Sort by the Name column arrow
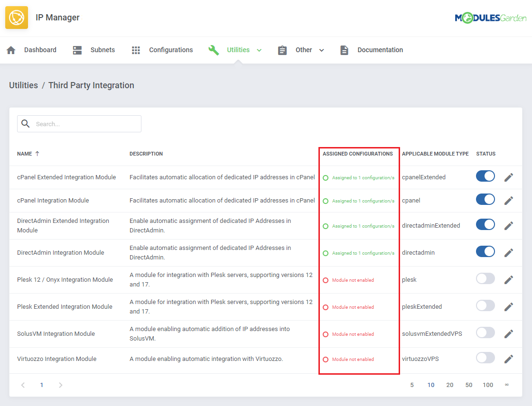This screenshot has height=406, width=532. [37, 154]
